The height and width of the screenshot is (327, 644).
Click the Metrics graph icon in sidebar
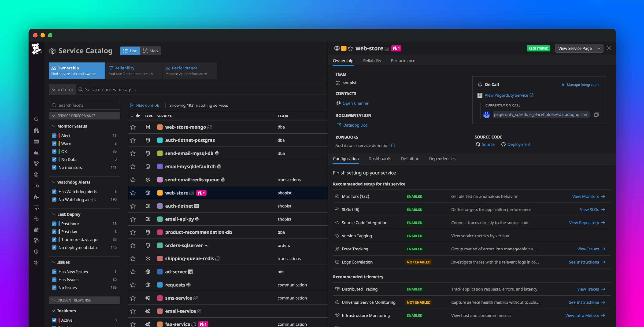(x=36, y=152)
